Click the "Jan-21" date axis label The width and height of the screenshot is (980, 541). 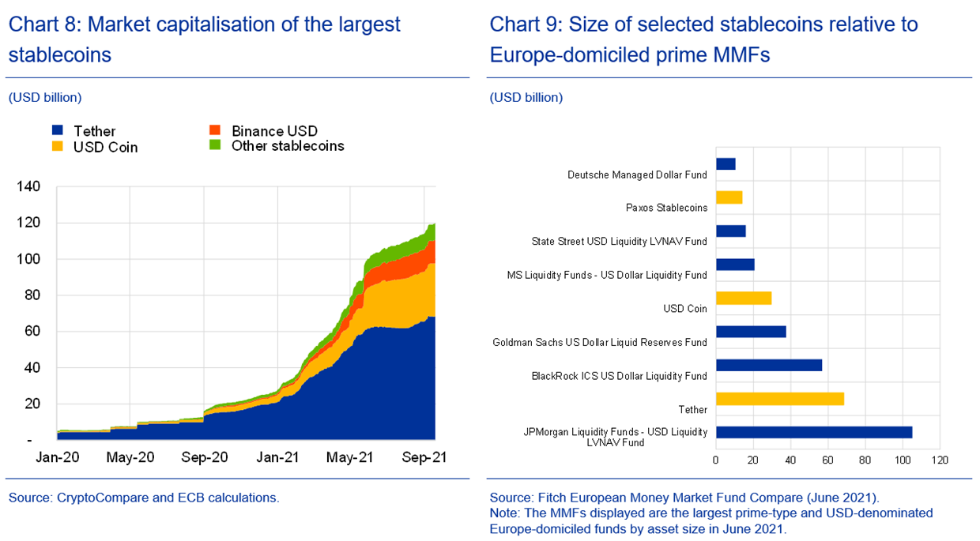(277, 457)
